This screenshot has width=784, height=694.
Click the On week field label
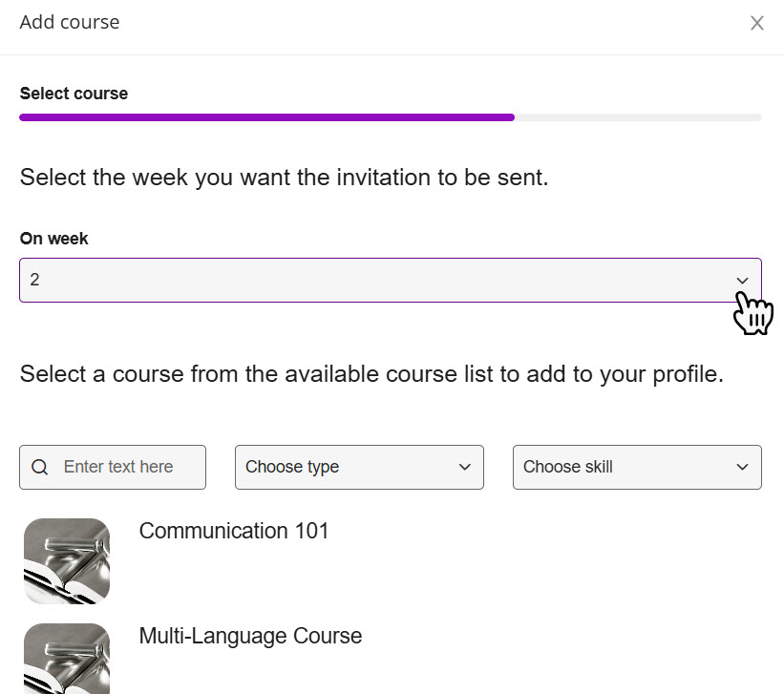pyautogui.click(x=54, y=239)
